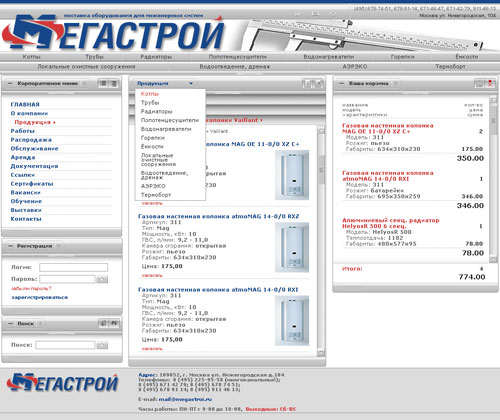Open Контакты in corporate menu

click(26, 219)
